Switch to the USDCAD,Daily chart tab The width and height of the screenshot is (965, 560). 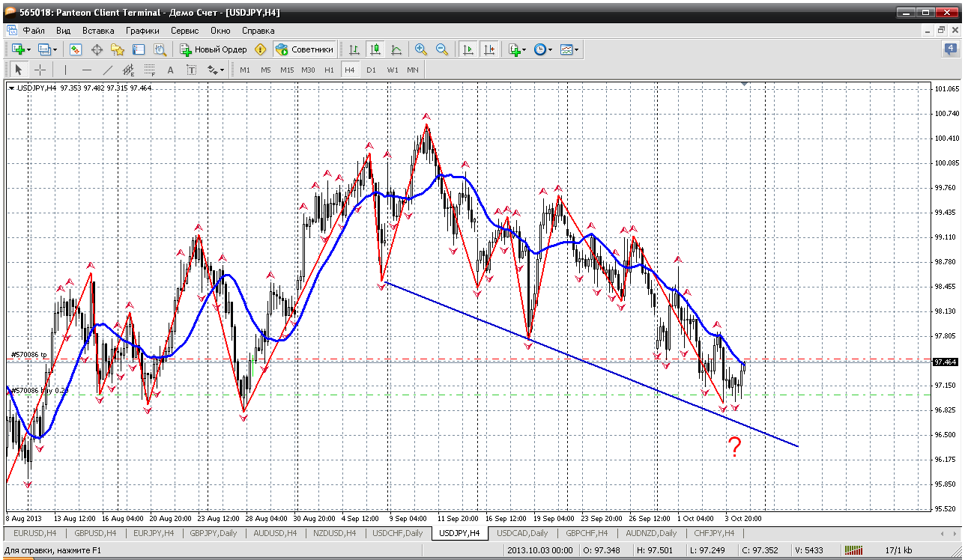pos(522,533)
